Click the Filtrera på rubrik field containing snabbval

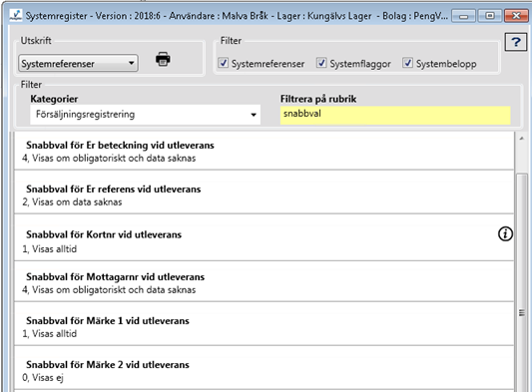pos(395,115)
